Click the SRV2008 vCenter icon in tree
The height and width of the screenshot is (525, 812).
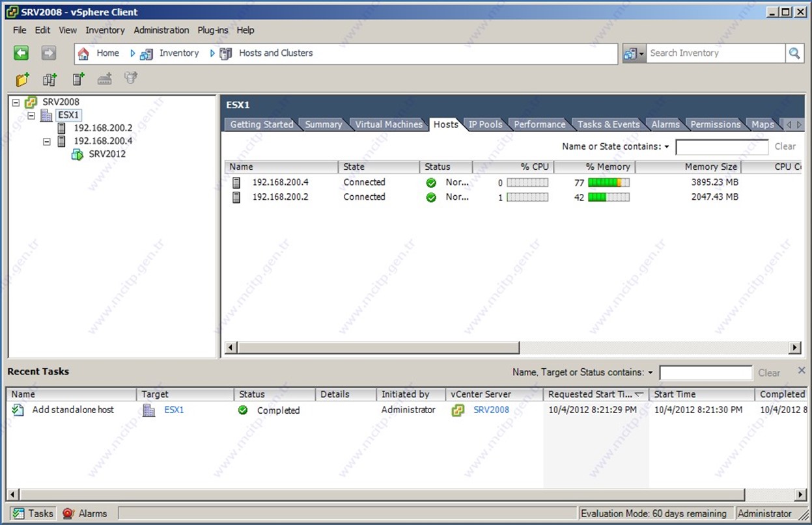pos(31,102)
